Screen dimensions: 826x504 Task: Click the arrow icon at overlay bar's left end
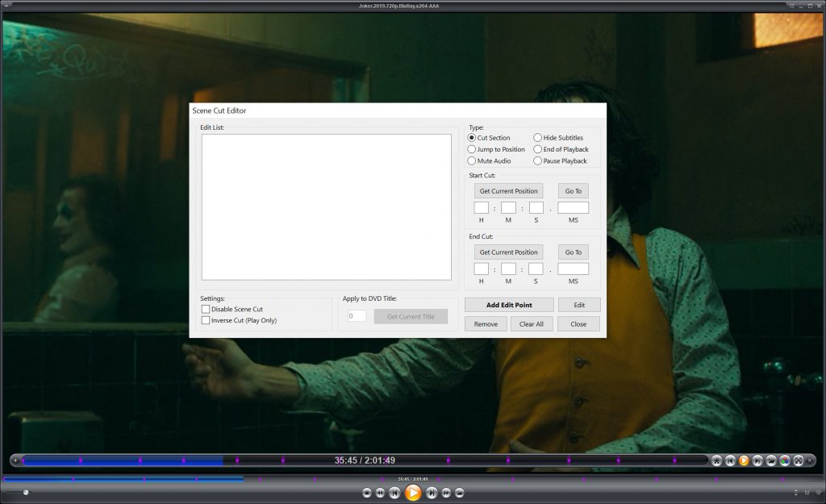16,460
